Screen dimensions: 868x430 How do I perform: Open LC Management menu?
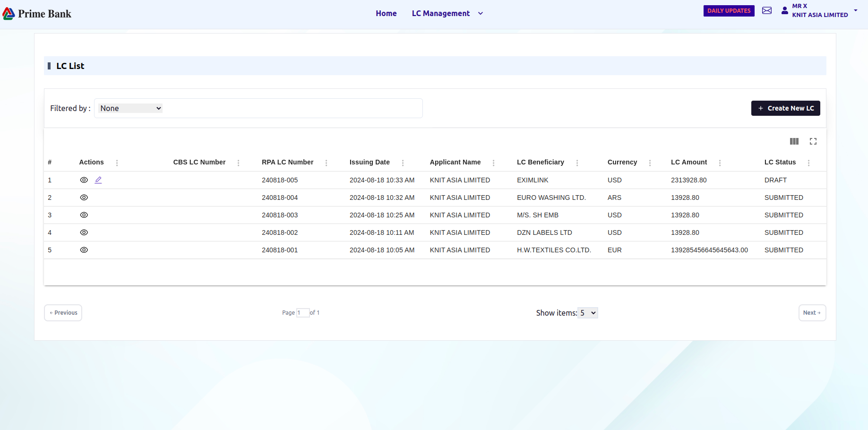point(441,13)
